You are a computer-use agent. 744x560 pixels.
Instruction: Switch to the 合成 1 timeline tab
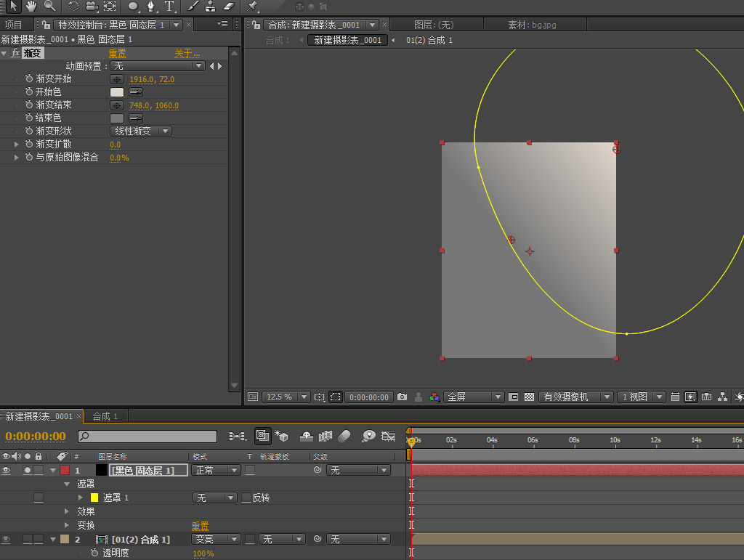tap(105, 416)
